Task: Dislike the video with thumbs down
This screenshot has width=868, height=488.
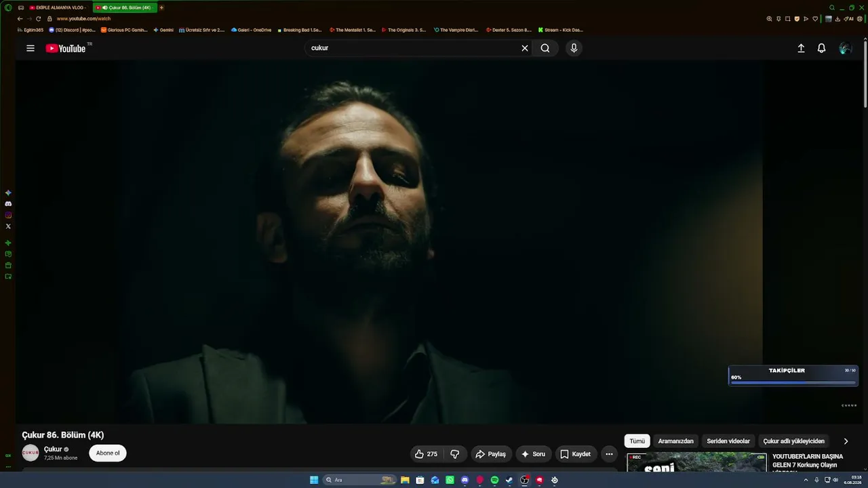Action: coord(455,454)
